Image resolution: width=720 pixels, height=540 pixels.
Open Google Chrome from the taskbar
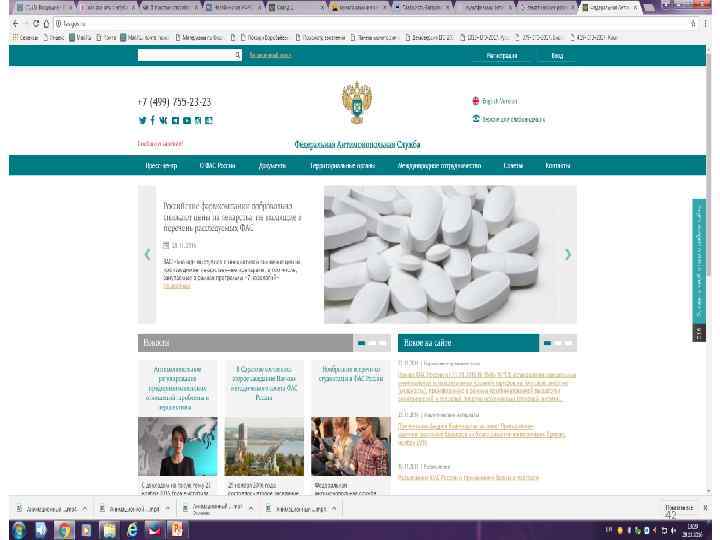pos(64,530)
